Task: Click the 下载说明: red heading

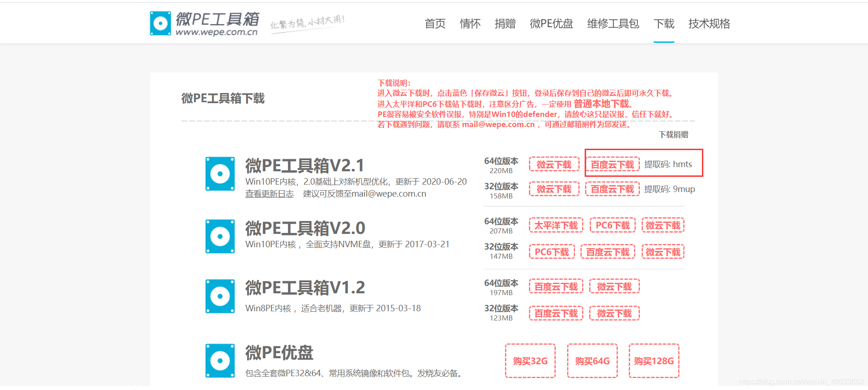Action: (394, 83)
